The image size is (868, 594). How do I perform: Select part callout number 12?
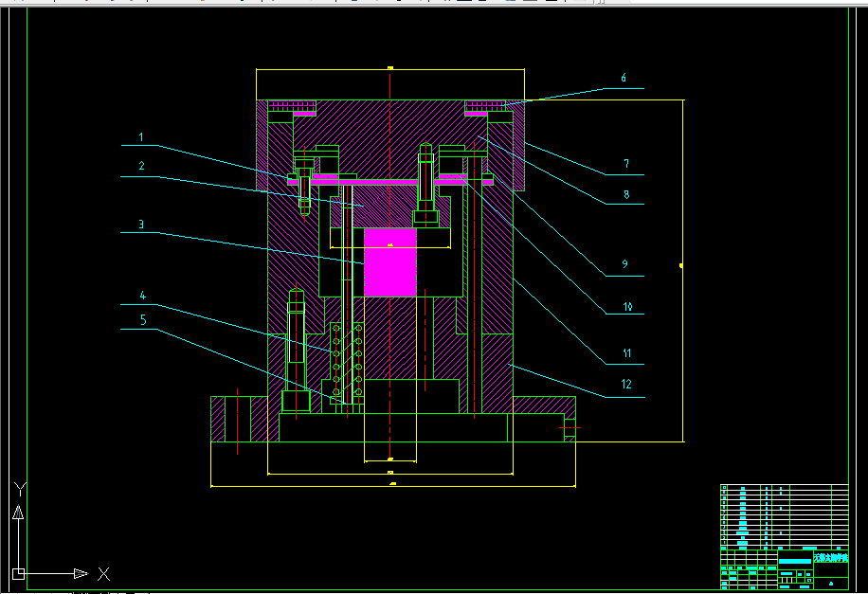(x=626, y=385)
